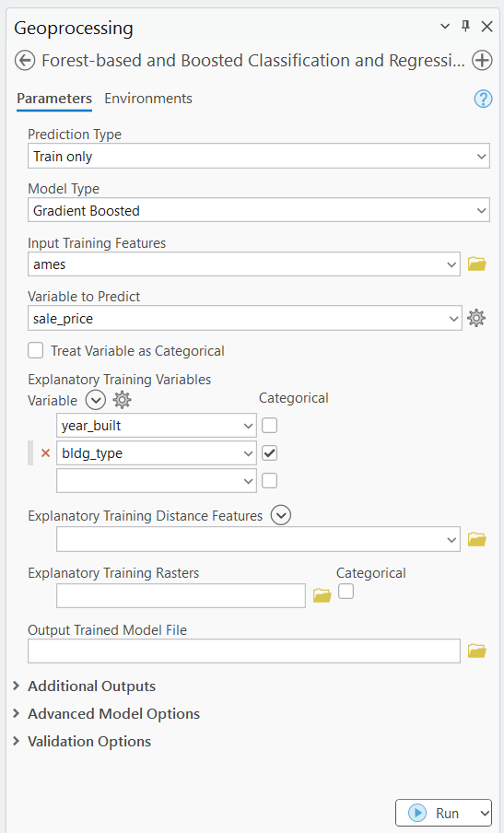The width and height of the screenshot is (504, 833).
Task: Open the bldg_type variable dropdown
Action: pyautogui.click(x=157, y=453)
